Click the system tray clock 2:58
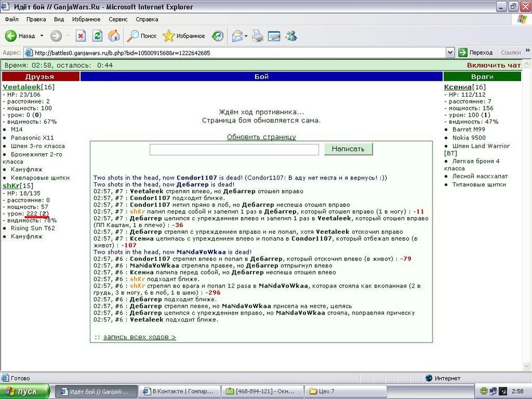532x399 pixels. [518, 392]
